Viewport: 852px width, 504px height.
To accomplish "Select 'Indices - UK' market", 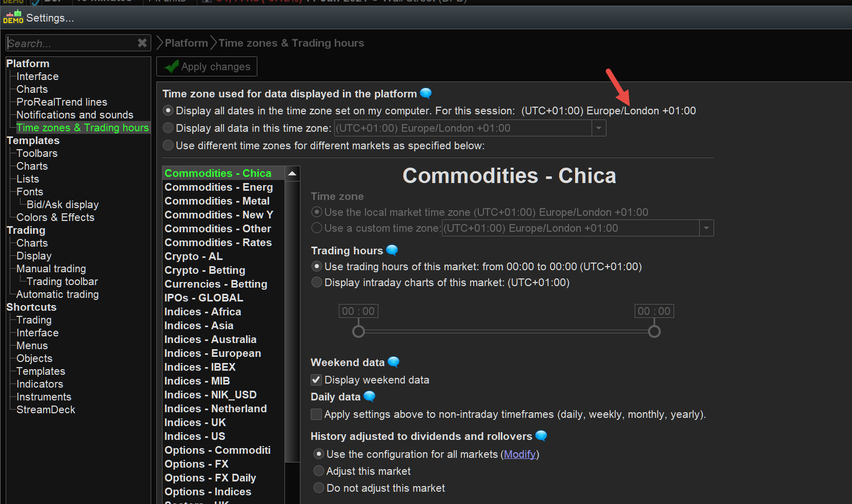I will [224, 422].
